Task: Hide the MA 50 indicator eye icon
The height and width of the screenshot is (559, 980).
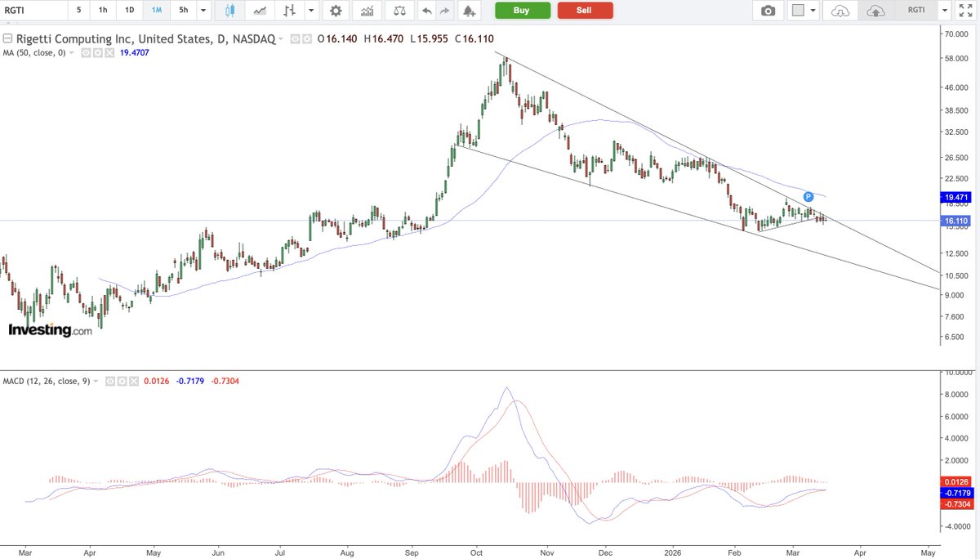Action: [x=85, y=52]
